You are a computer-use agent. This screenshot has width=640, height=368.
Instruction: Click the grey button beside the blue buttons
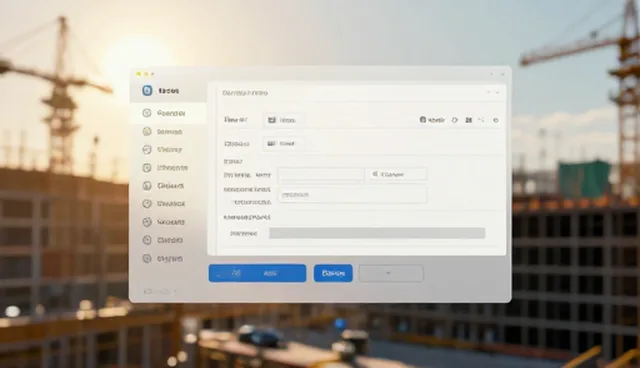391,273
